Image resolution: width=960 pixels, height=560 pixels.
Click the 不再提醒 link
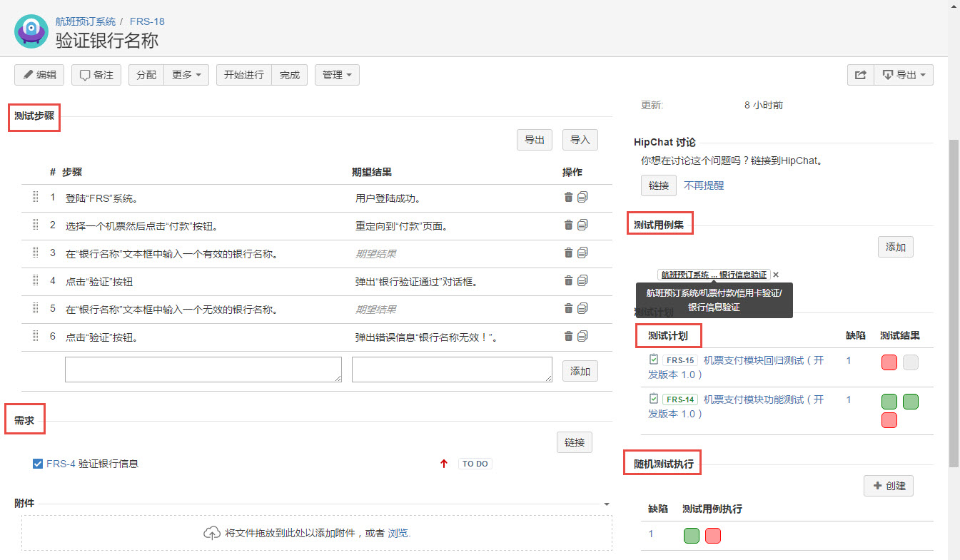(x=704, y=185)
